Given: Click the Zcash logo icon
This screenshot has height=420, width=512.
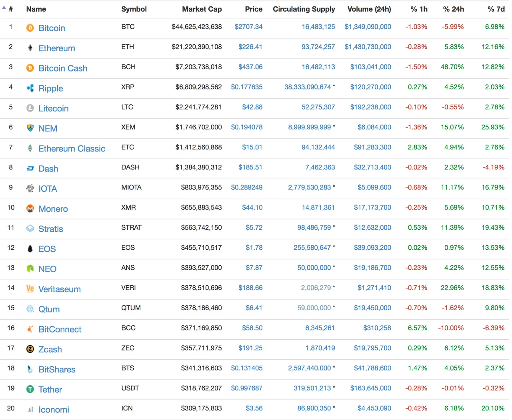Looking at the screenshot, I should coord(30,349).
